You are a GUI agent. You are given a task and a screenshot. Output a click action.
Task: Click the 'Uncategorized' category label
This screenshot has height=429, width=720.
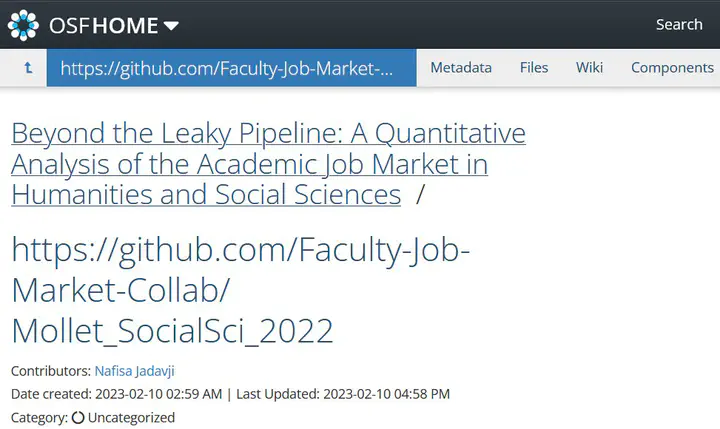pyautogui.click(x=131, y=418)
